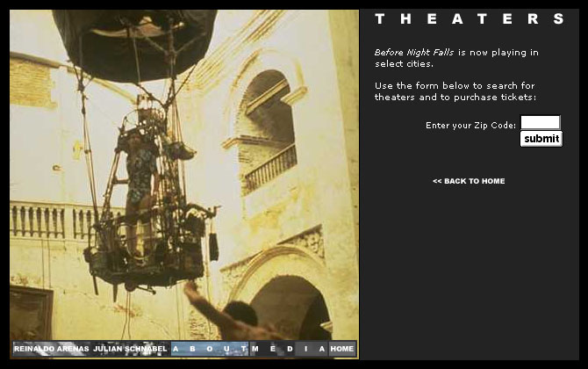Click the Enter your Zip Code label

pyautogui.click(x=470, y=126)
